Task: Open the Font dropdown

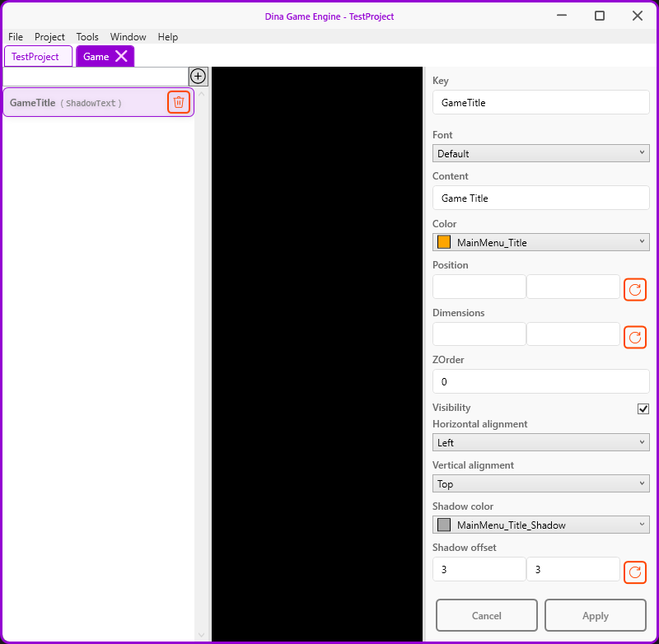Action: coord(541,153)
